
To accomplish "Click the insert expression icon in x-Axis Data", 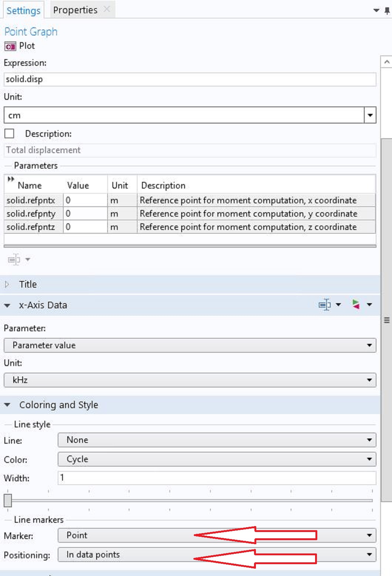I will [325, 305].
